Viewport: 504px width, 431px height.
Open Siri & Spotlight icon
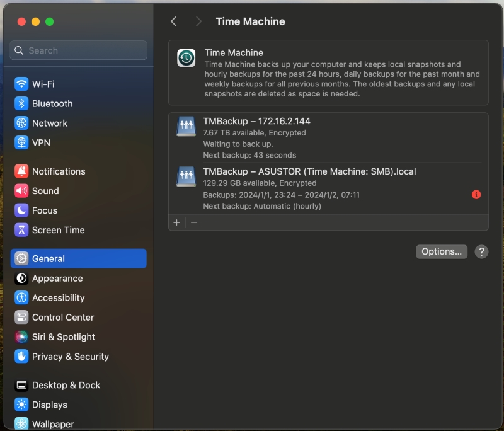[x=21, y=337]
